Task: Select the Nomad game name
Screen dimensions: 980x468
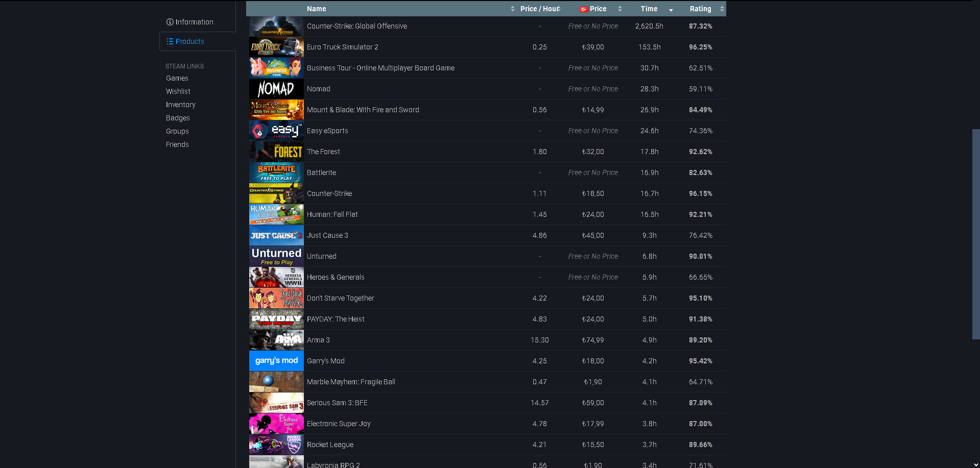Action: click(x=319, y=89)
